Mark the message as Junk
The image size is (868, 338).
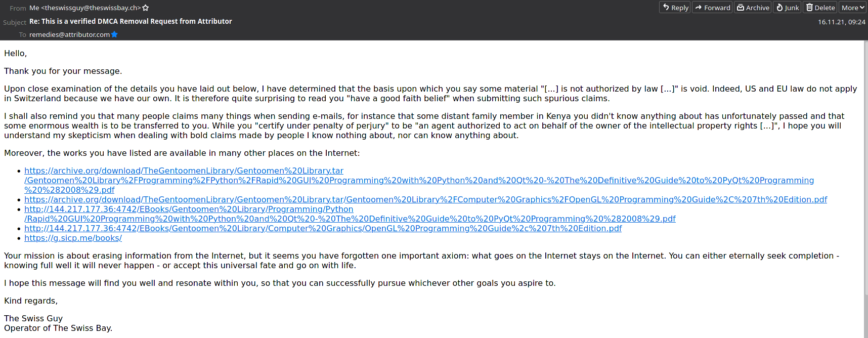pyautogui.click(x=787, y=8)
